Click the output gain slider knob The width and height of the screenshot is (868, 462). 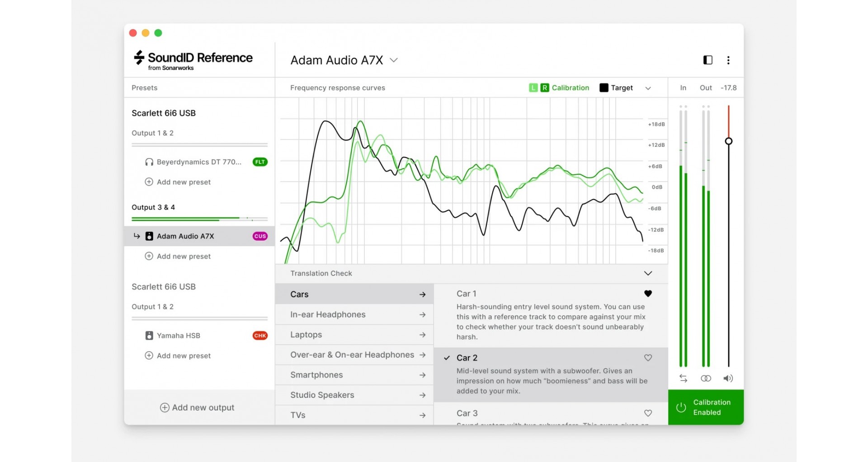point(728,141)
